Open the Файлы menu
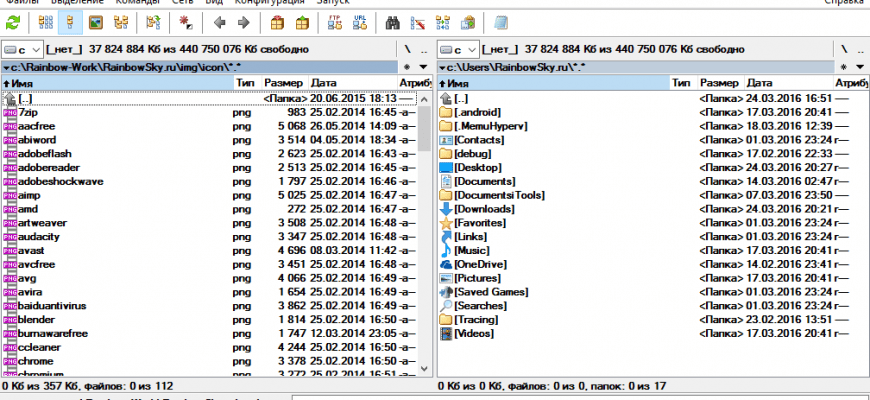Image resolution: width=870 pixels, height=400 pixels. tap(22, 2)
